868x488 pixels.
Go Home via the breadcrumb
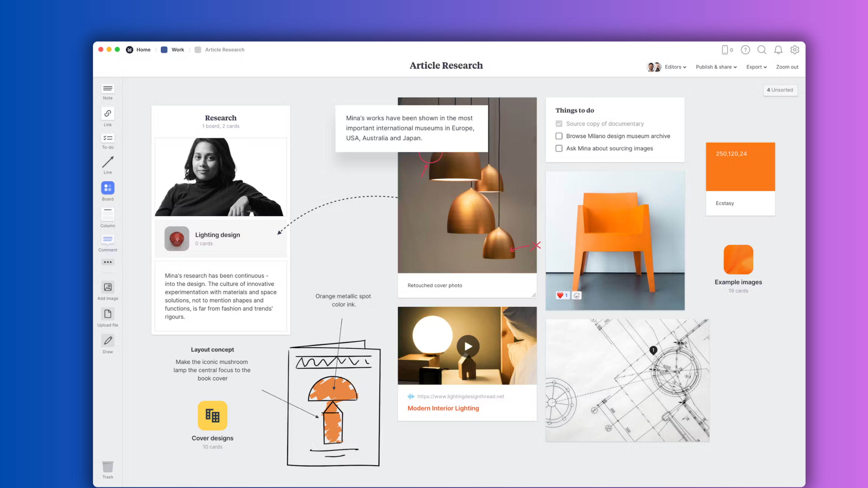click(143, 49)
